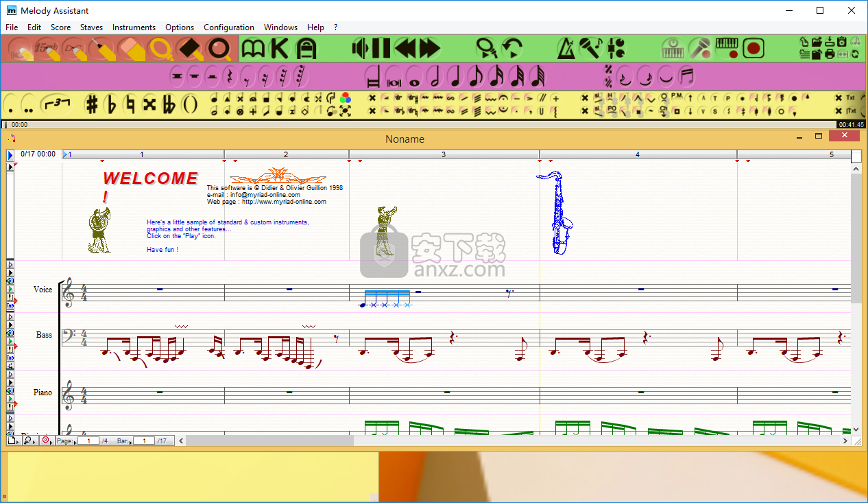This screenshot has height=503, width=868.
Task: Click the Bar number input field
Action: (144, 441)
